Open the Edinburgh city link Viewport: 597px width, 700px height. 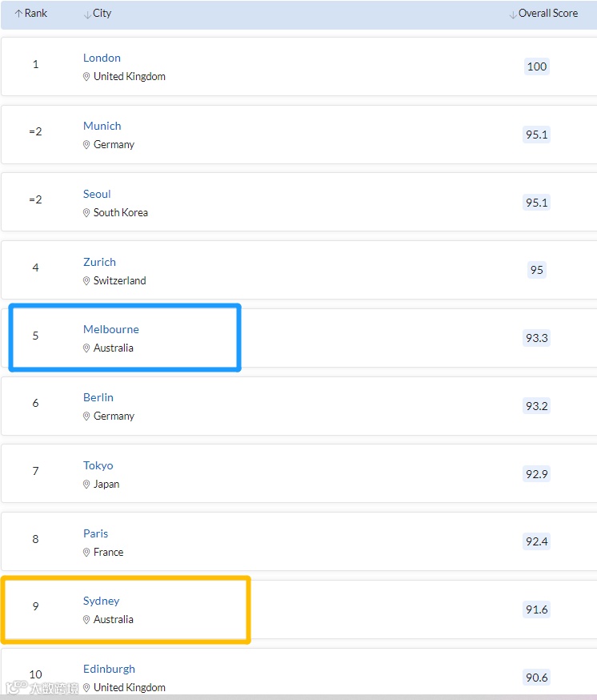(109, 669)
